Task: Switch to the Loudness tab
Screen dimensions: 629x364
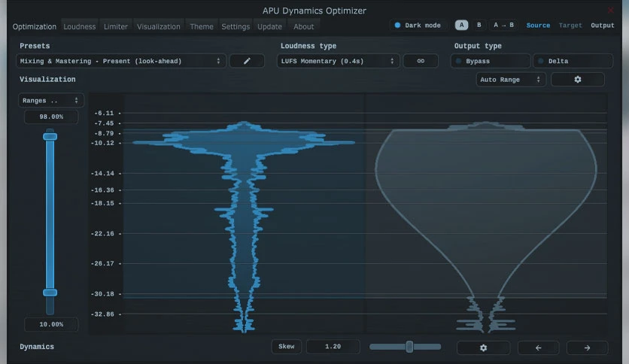Action: [80, 26]
